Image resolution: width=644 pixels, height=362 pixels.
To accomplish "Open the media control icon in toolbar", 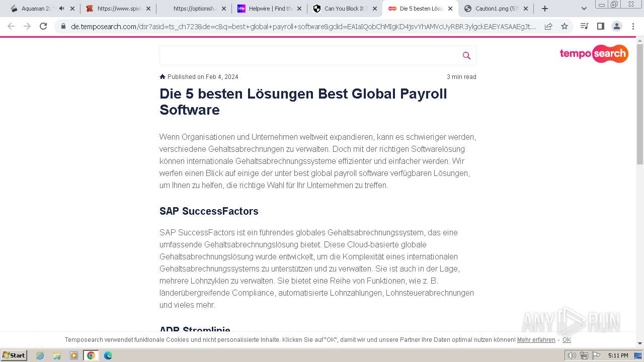I will 584,26.
